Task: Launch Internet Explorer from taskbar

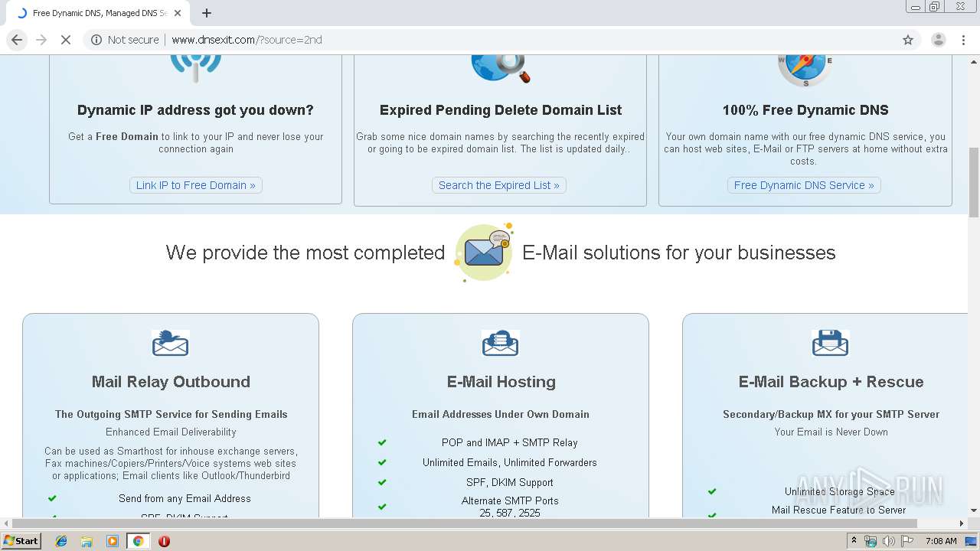Action: 61,541
